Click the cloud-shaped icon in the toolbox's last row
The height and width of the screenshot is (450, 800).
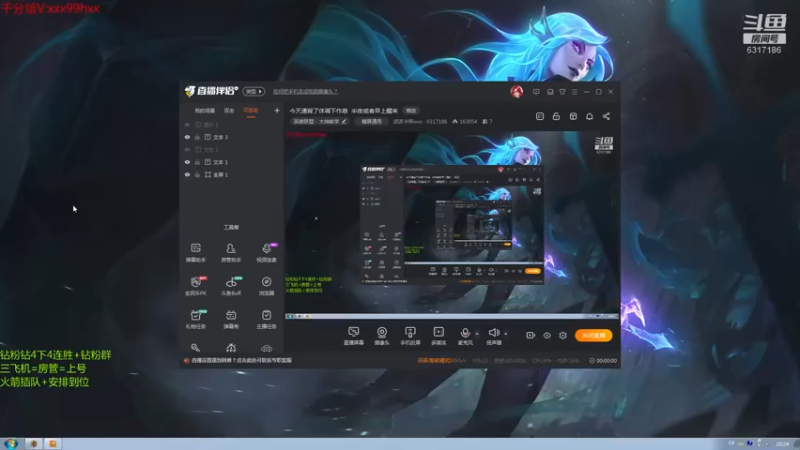click(x=266, y=348)
